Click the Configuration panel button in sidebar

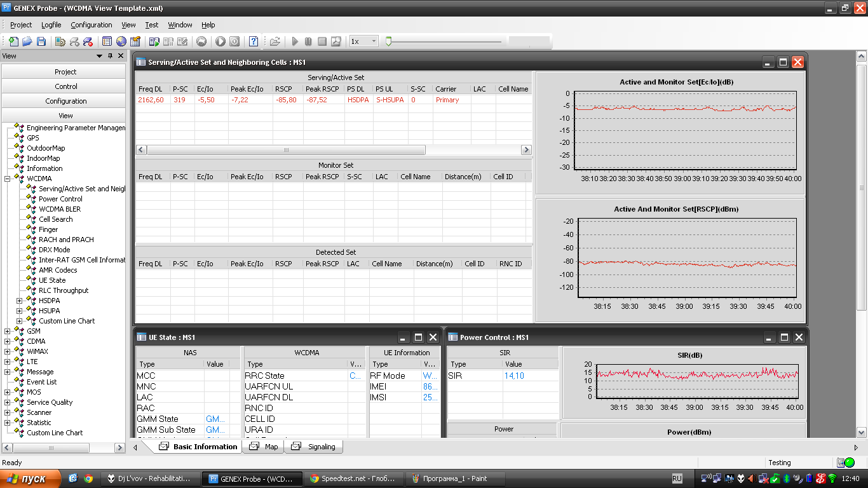pyautogui.click(x=64, y=101)
